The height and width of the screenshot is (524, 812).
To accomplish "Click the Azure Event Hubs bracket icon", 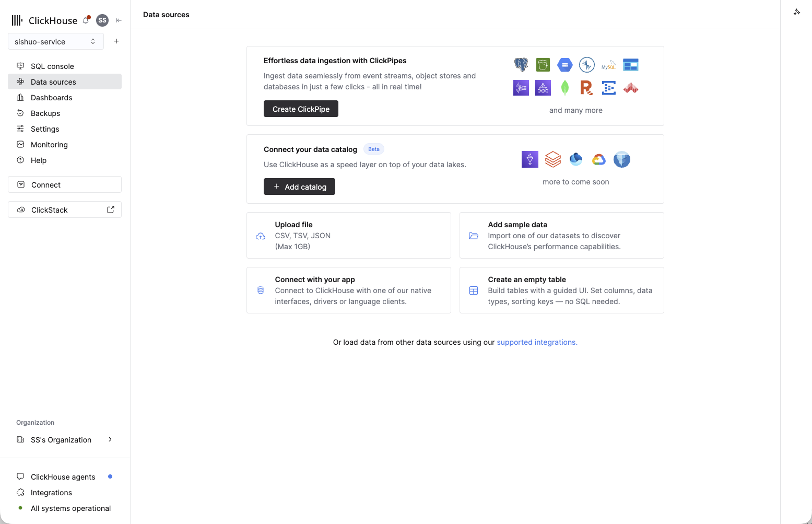I will coord(609,88).
